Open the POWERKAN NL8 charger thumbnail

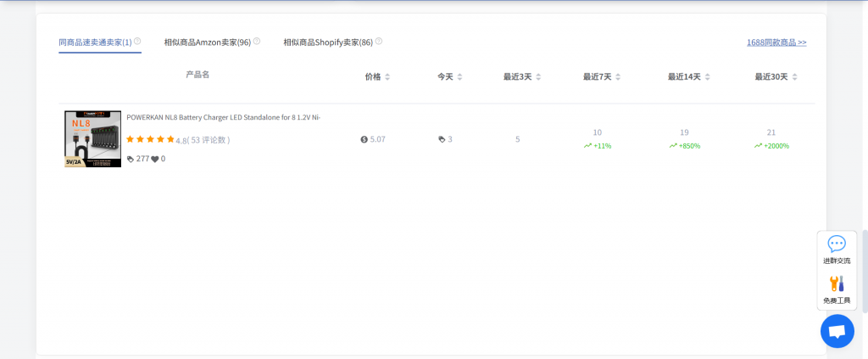click(93, 139)
